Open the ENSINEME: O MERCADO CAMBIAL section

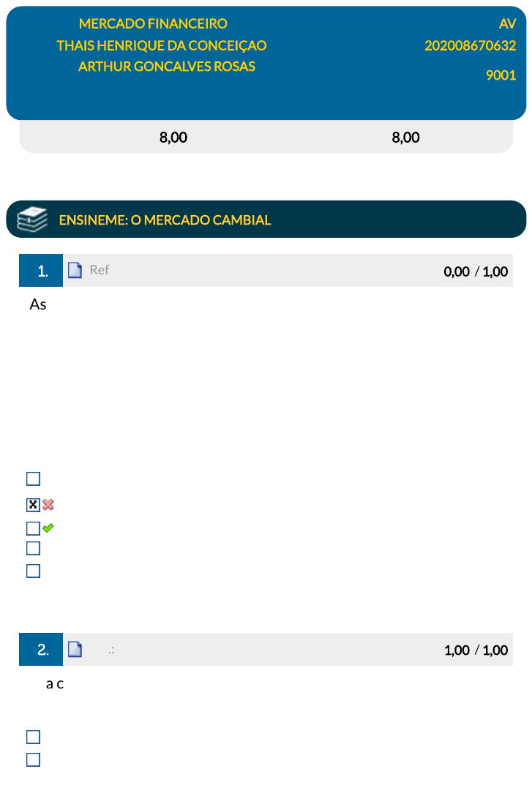pos(165,219)
